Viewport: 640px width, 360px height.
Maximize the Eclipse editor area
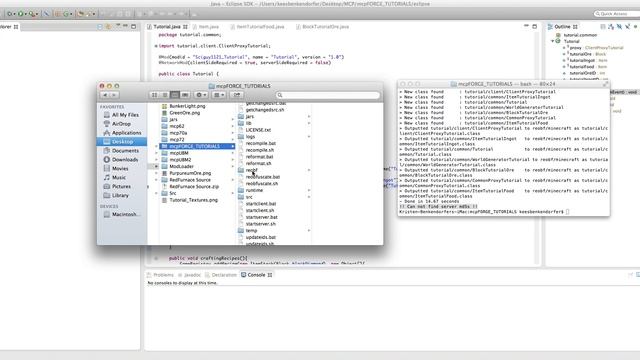click(x=535, y=27)
